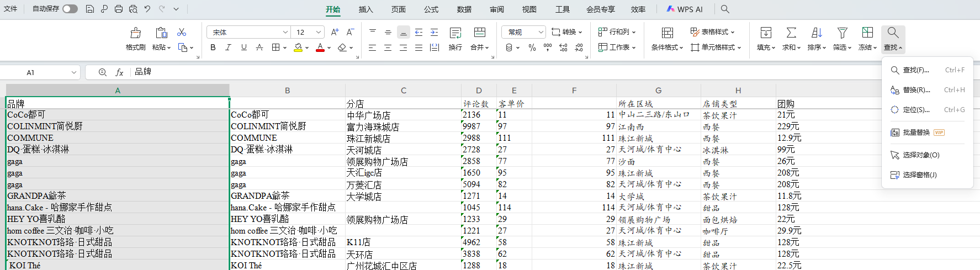This screenshot has width=980, height=270.
Task: Apply strikethrough formatting
Action: tap(259, 47)
